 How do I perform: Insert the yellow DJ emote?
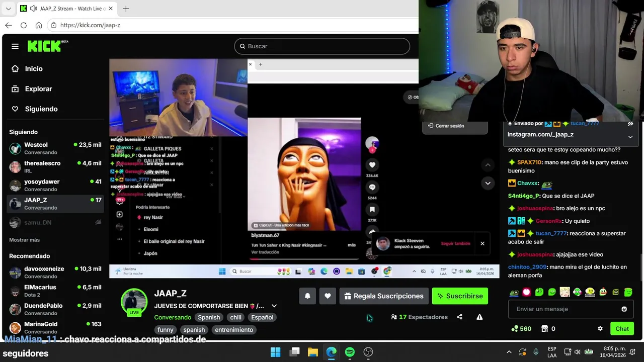pos(590,292)
